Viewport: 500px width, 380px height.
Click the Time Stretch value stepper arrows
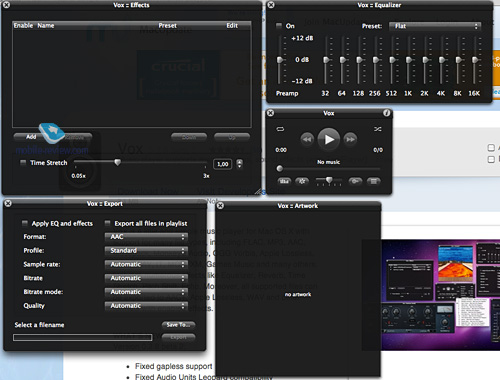click(239, 164)
